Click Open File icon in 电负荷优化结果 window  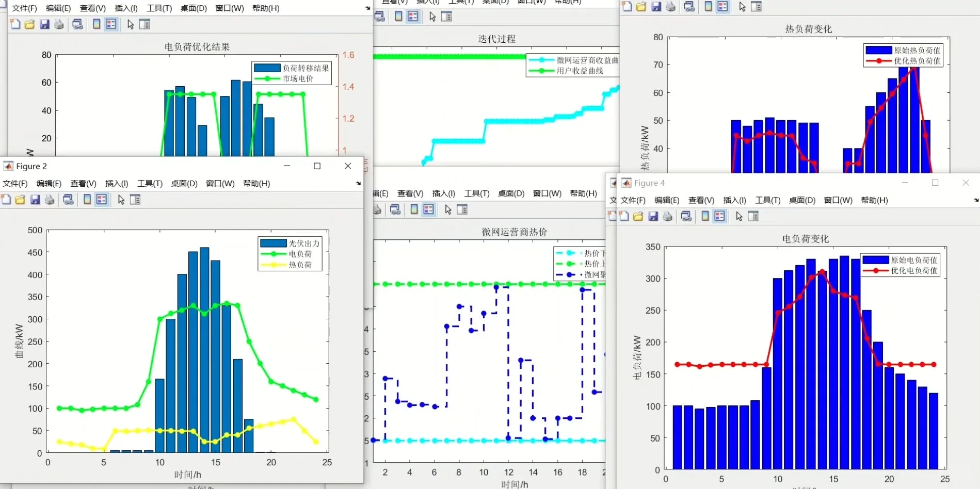(30, 24)
